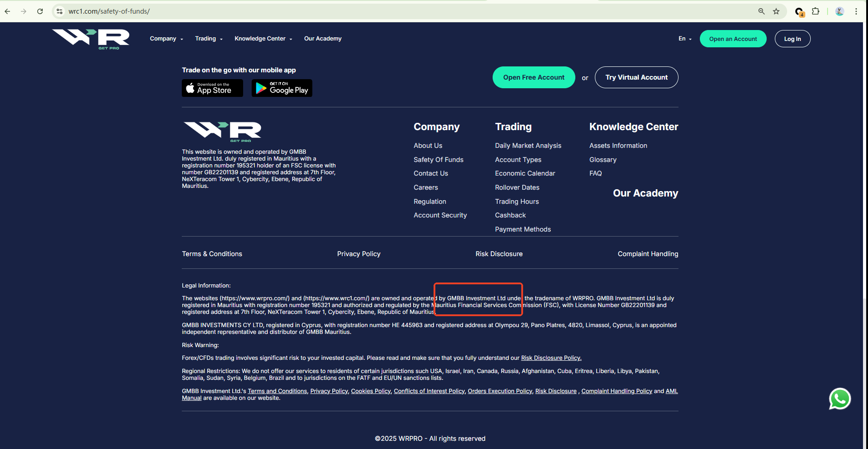Image resolution: width=868 pixels, height=449 pixels.
Task: Open the Google Play download badge
Action: click(282, 88)
